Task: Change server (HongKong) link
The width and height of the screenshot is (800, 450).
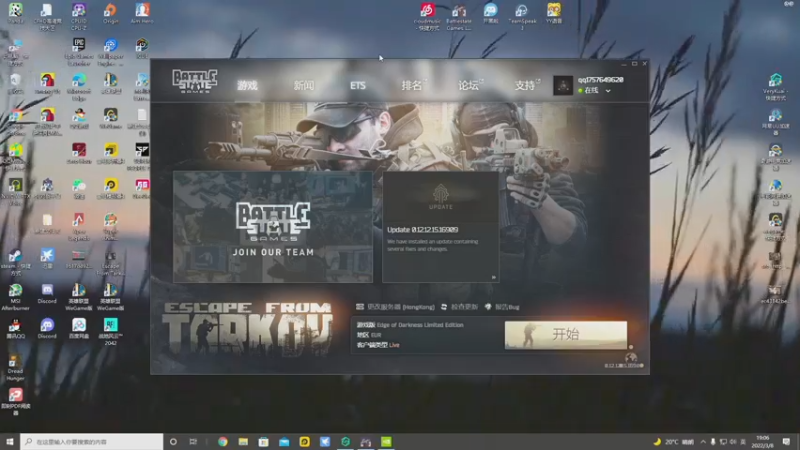Action: coord(395,307)
